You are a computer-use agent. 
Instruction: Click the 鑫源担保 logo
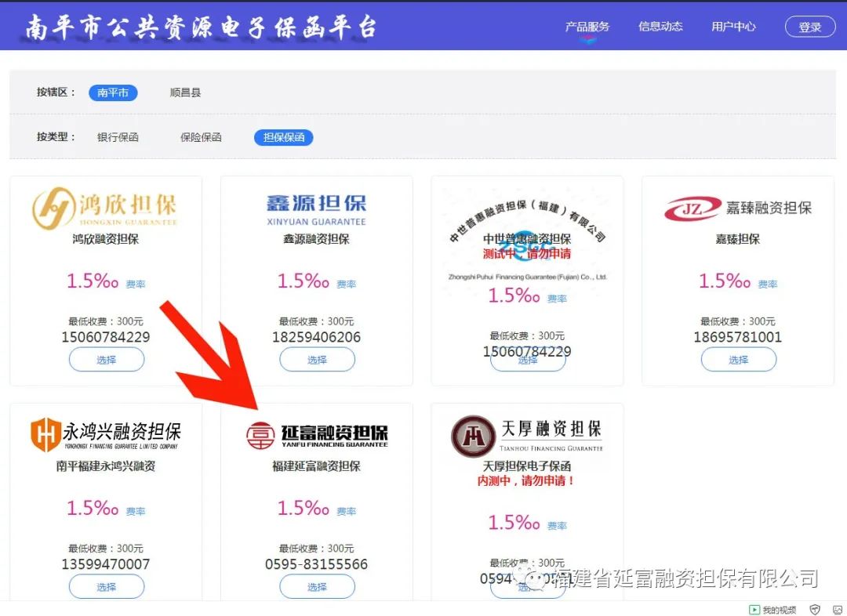(317, 210)
